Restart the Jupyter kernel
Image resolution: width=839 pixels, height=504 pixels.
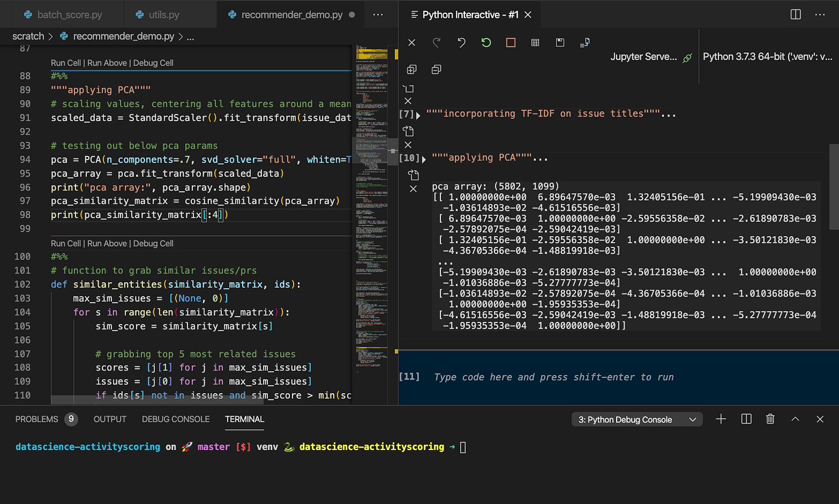(x=486, y=43)
